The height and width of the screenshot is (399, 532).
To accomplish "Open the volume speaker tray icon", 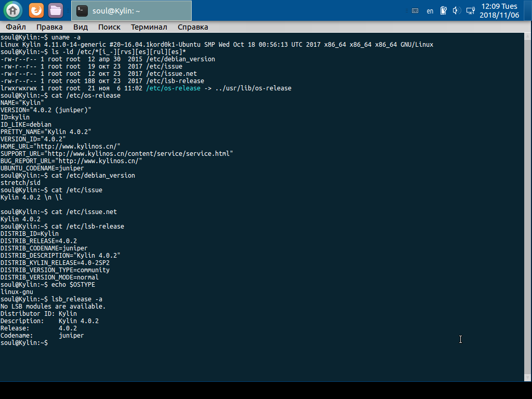I will click(x=457, y=11).
